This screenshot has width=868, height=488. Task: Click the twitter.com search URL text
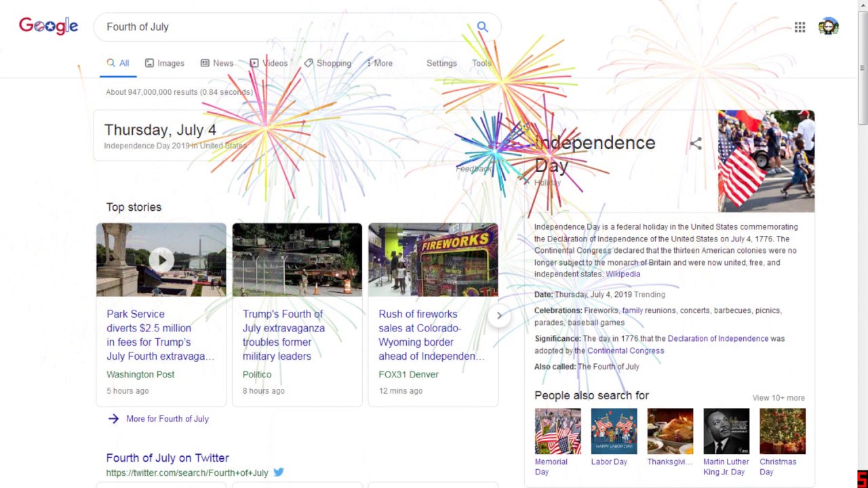coord(187,472)
